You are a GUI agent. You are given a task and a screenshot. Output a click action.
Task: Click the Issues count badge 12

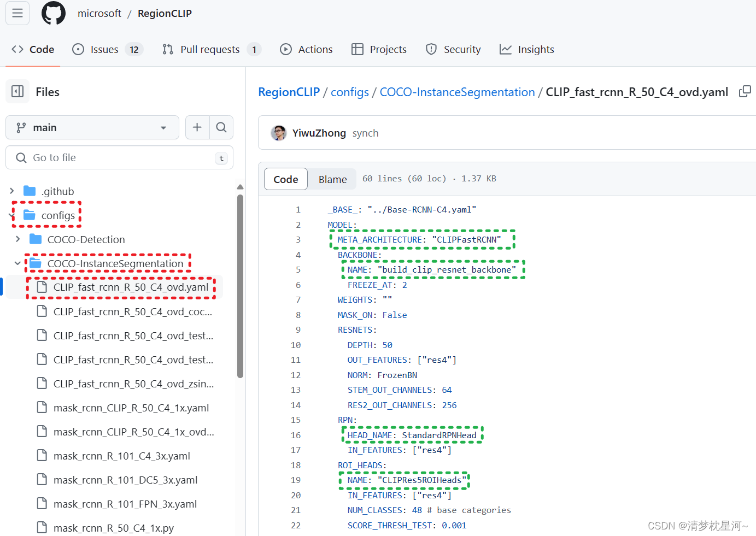tap(134, 50)
